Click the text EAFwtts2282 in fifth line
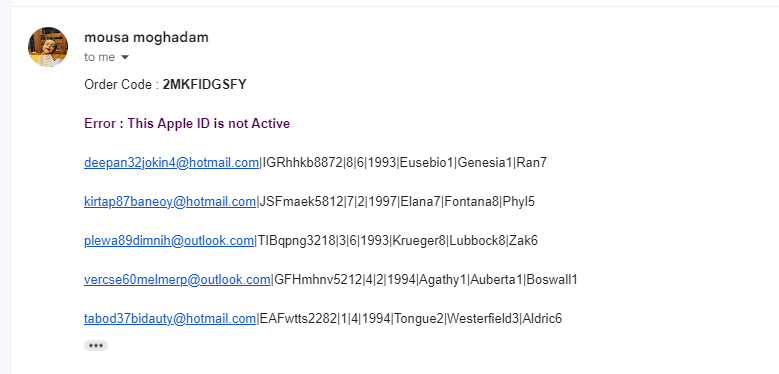The width and height of the screenshot is (779, 374). 298,318
